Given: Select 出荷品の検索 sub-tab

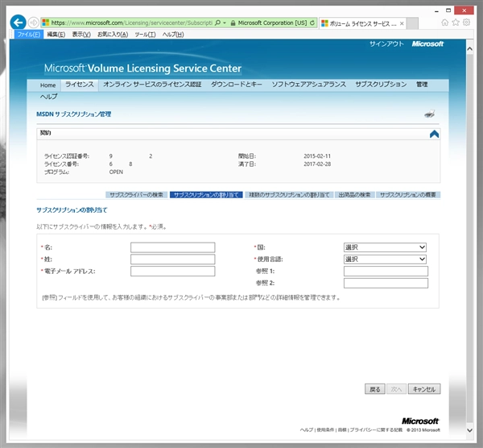Looking at the screenshot, I should pos(354,195).
